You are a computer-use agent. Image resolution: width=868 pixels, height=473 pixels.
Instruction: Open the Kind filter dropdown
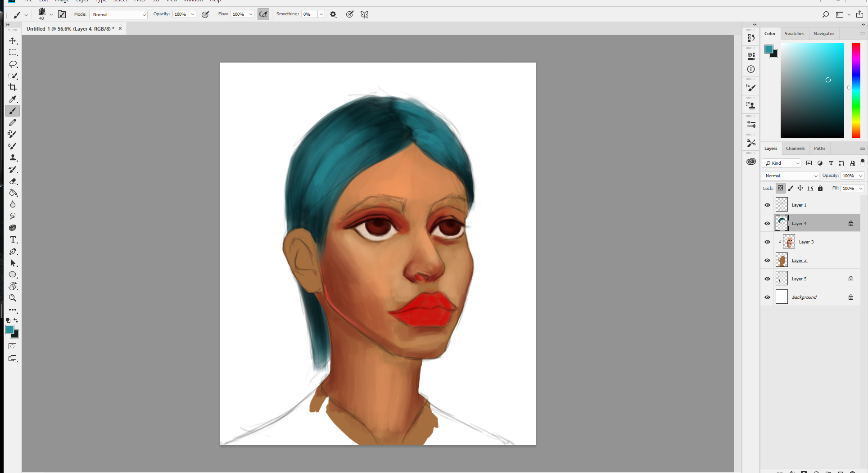pos(782,163)
